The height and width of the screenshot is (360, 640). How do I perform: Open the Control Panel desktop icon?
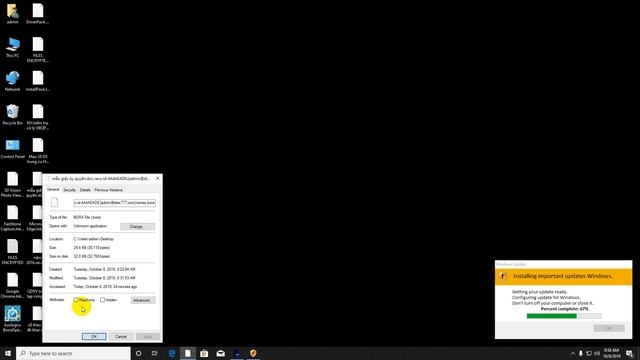(x=12, y=149)
